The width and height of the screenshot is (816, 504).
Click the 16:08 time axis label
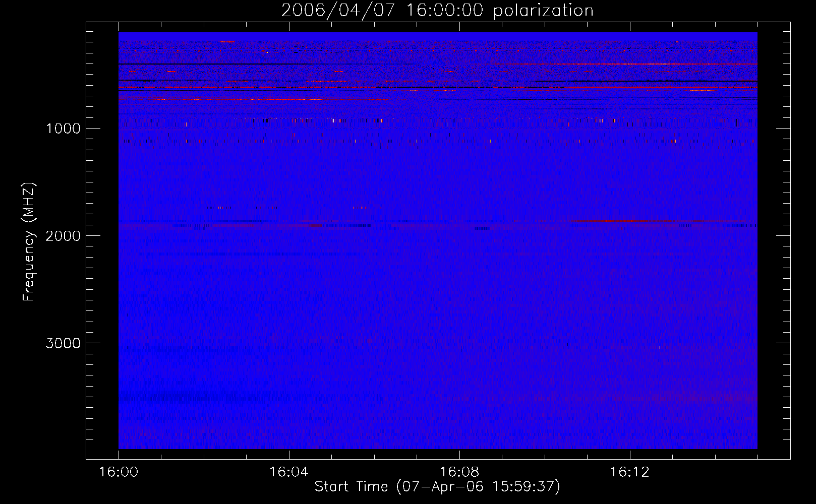[459, 472]
